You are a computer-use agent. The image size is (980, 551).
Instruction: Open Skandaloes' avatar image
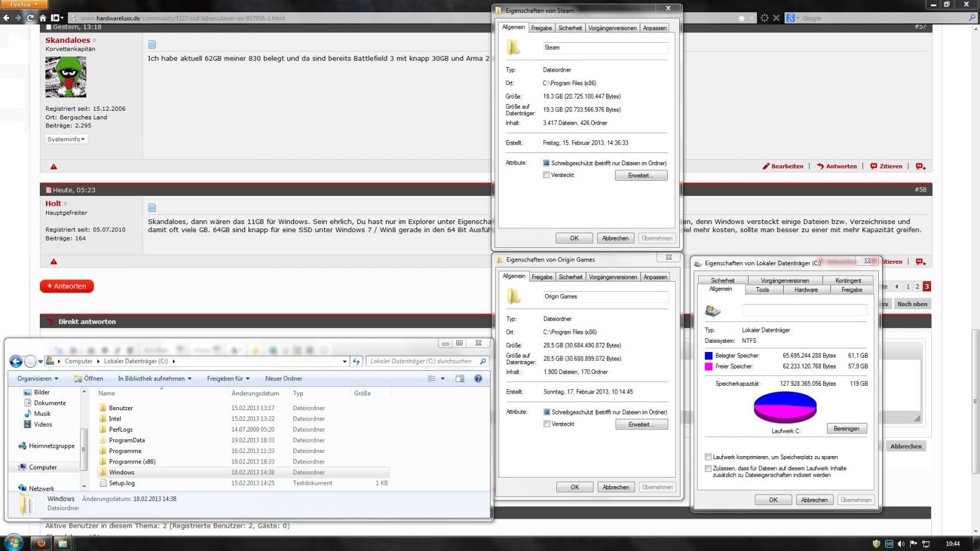click(x=66, y=77)
